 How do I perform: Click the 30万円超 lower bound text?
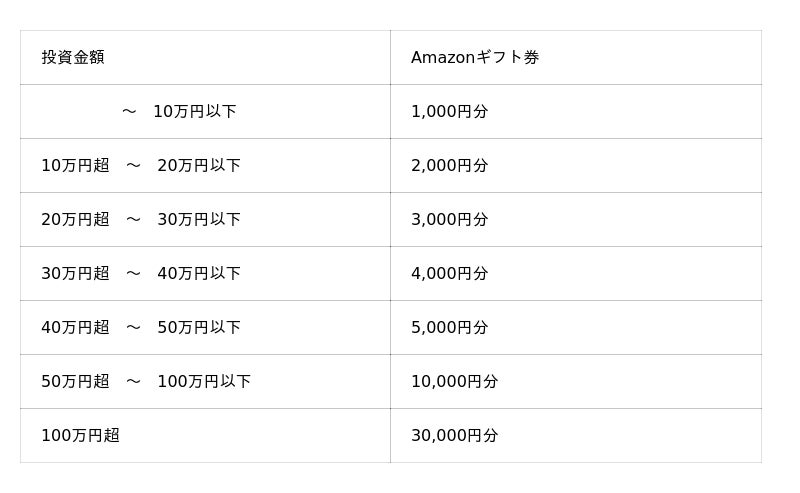[75, 273]
